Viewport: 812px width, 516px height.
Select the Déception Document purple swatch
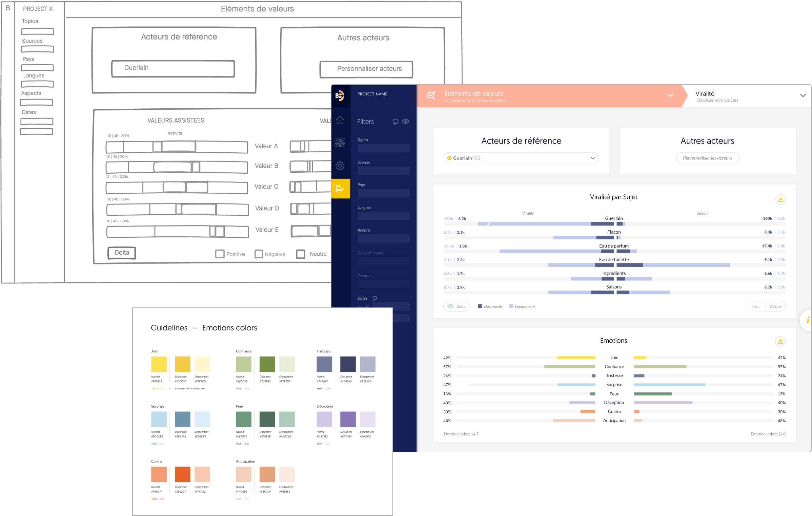(348, 419)
